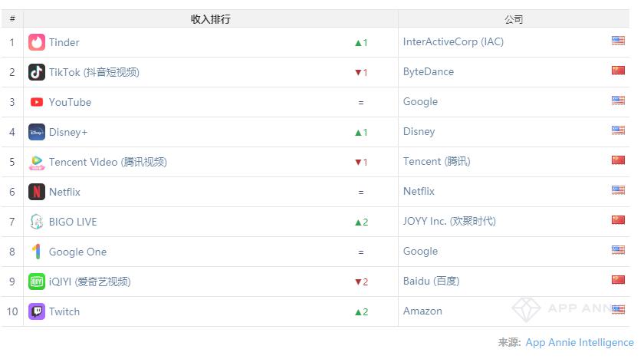This screenshot has height=359, width=644.
Task: Click the Tinder flame app icon
Action: (x=37, y=42)
